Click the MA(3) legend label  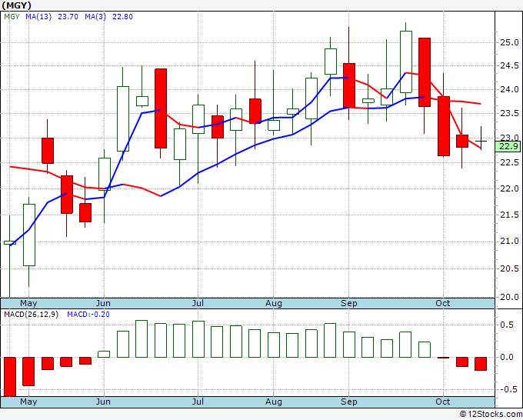(95, 16)
